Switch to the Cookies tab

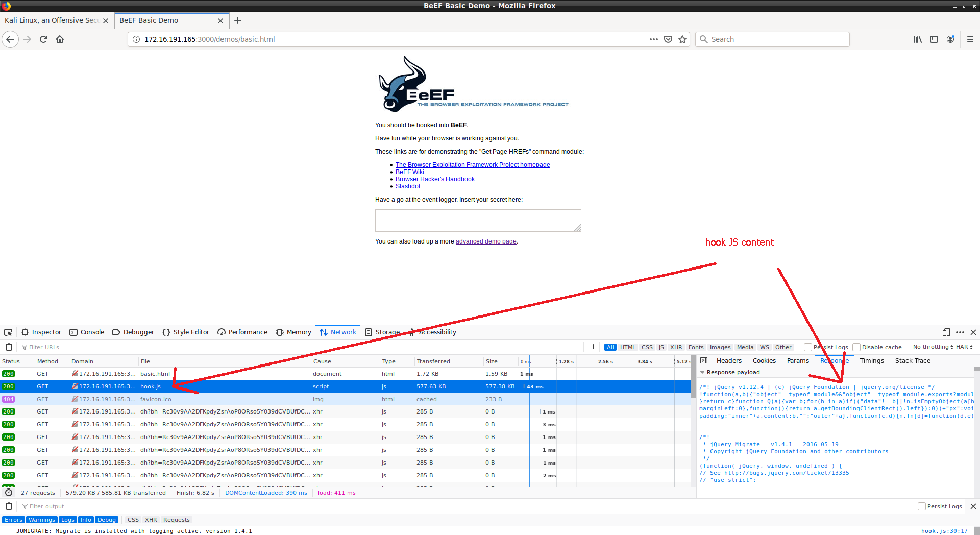point(764,360)
